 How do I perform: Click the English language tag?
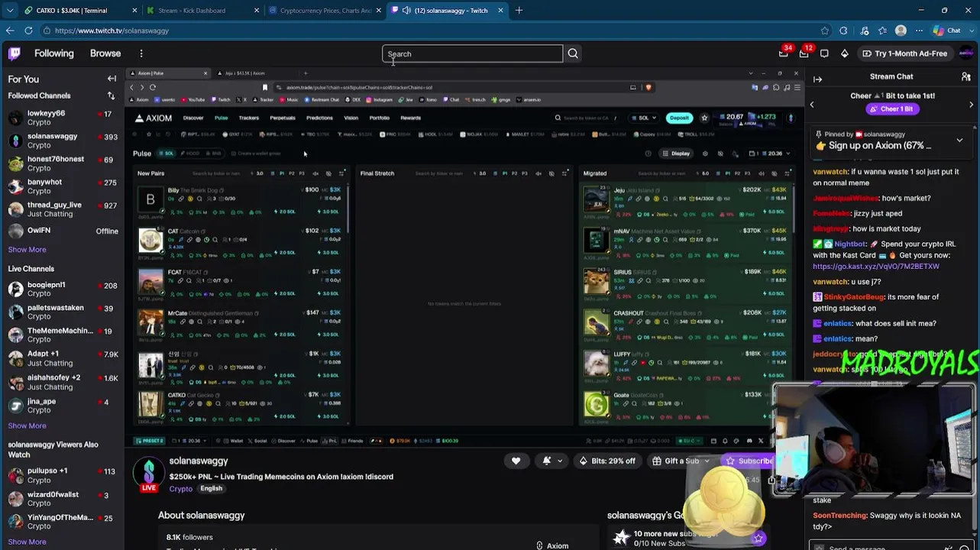tap(211, 489)
